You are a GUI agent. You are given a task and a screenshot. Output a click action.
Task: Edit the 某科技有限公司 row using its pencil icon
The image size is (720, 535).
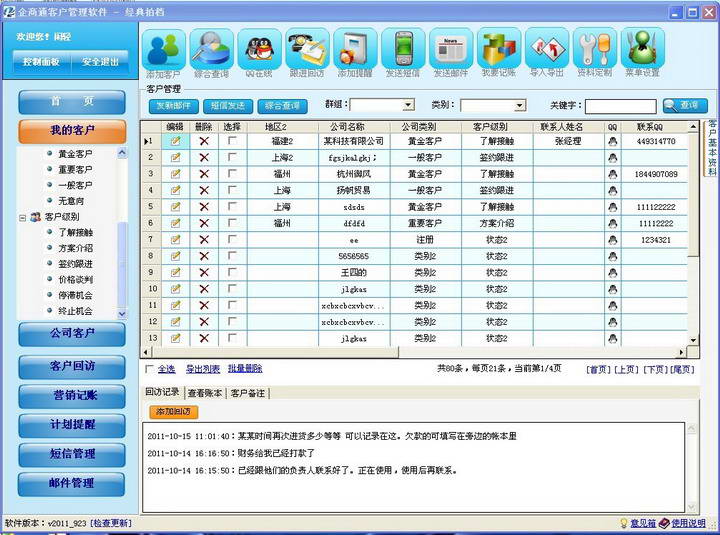coord(175,141)
